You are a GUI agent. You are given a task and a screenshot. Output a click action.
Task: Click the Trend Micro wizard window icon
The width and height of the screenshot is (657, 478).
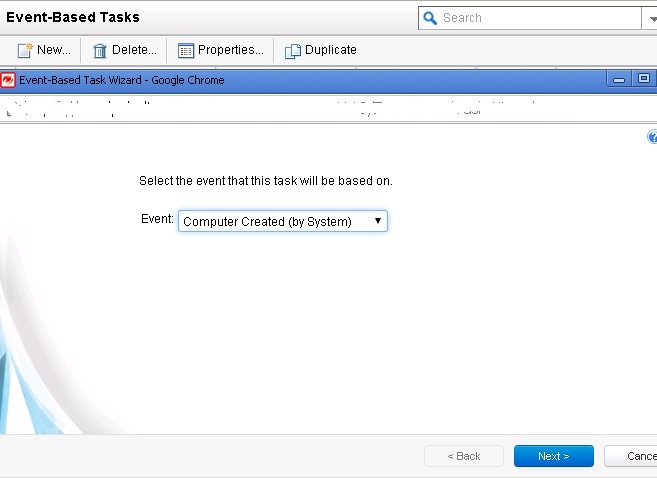9,80
